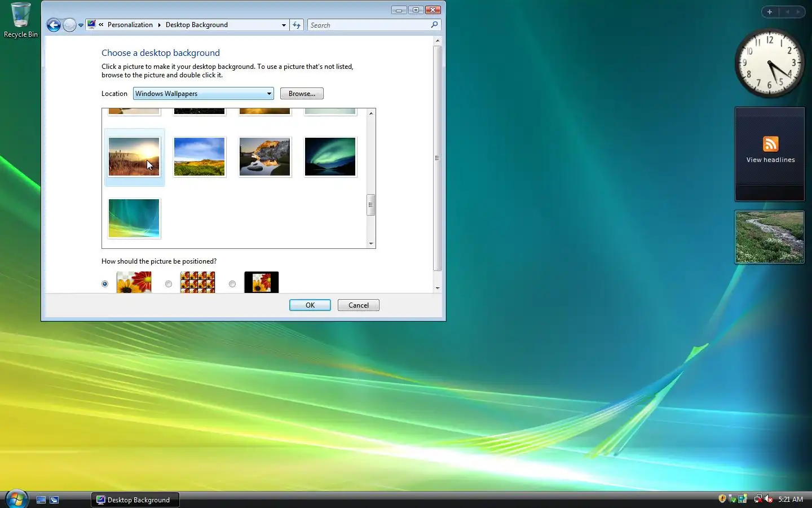Image resolution: width=812 pixels, height=508 pixels.
Task: Click the double chevron in address bar
Action: click(101, 25)
